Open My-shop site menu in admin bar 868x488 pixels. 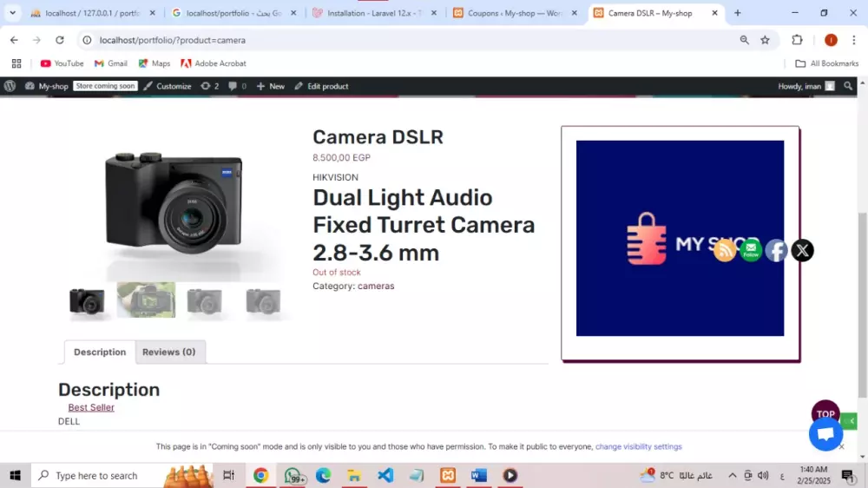pos(47,86)
